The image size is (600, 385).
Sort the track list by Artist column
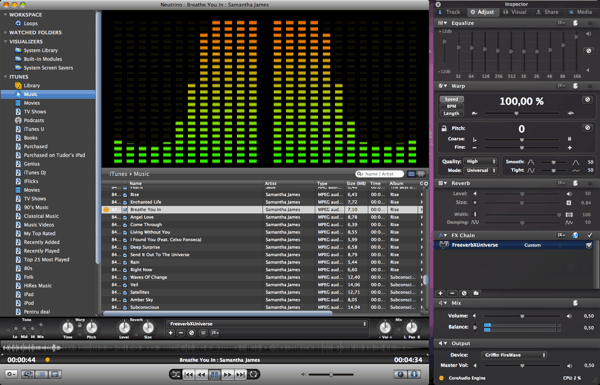[289, 184]
